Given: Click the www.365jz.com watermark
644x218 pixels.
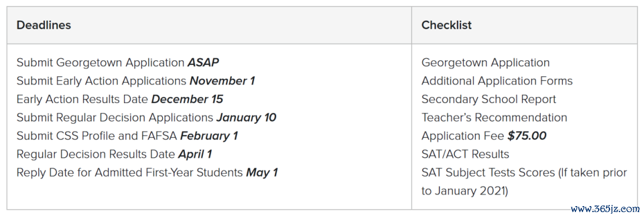Looking at the screenshot, I should point(607,208).
